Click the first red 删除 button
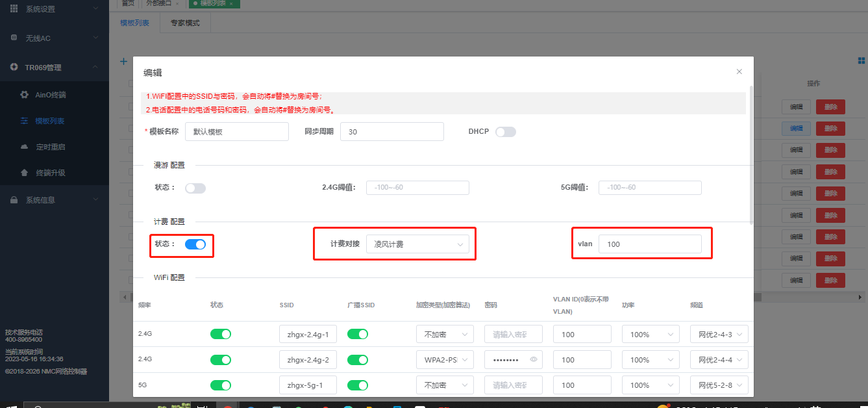 point(830,107)
